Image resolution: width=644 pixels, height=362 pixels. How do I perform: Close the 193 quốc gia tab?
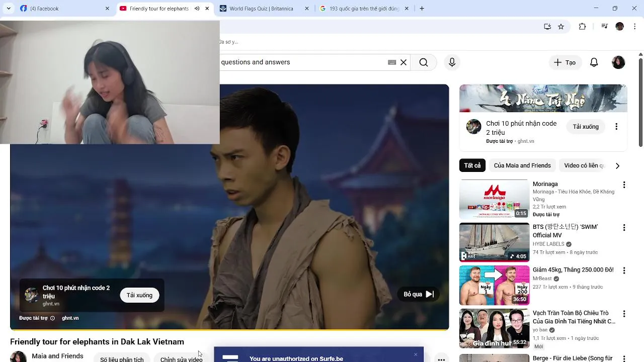407,9
